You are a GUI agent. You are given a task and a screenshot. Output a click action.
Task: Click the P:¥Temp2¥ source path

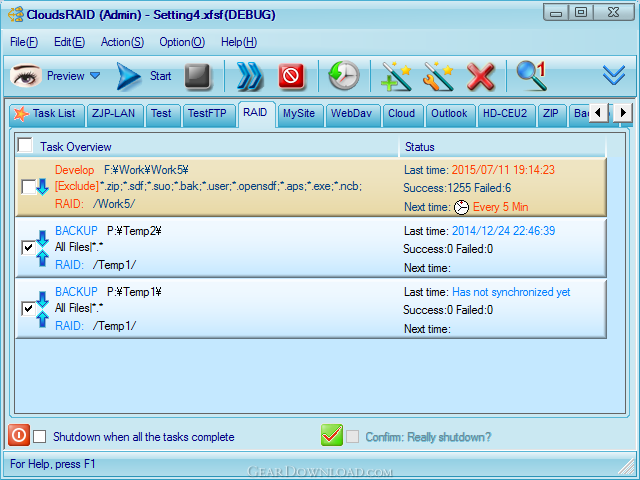pyautogui.click(x=134, y=231)
